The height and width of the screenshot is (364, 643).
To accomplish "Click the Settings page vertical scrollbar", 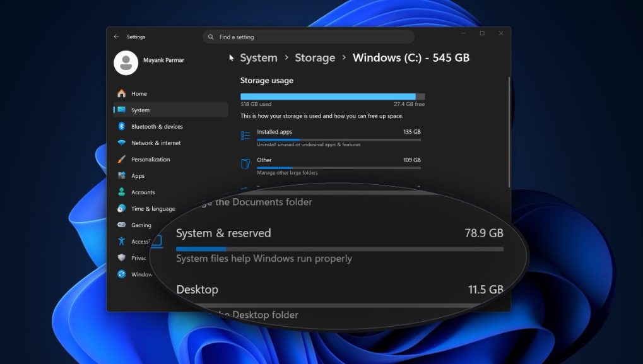I will pos(509,132).
